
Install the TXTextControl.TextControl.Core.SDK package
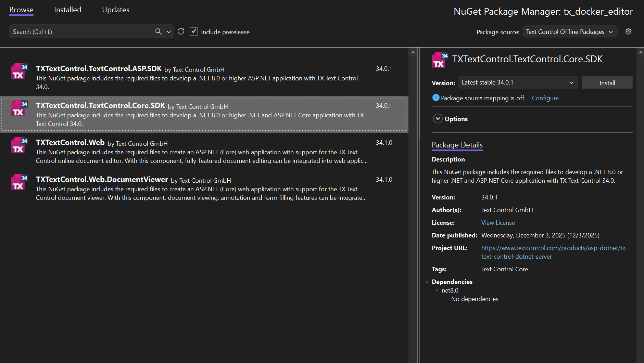pyautogui.click(x=607, y=82)
